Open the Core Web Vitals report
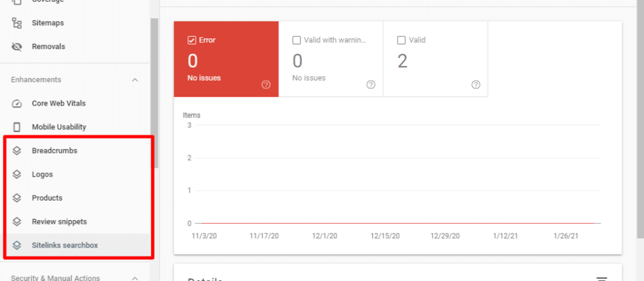The height and width of the screenshot is (281, 644). (75, 104)
